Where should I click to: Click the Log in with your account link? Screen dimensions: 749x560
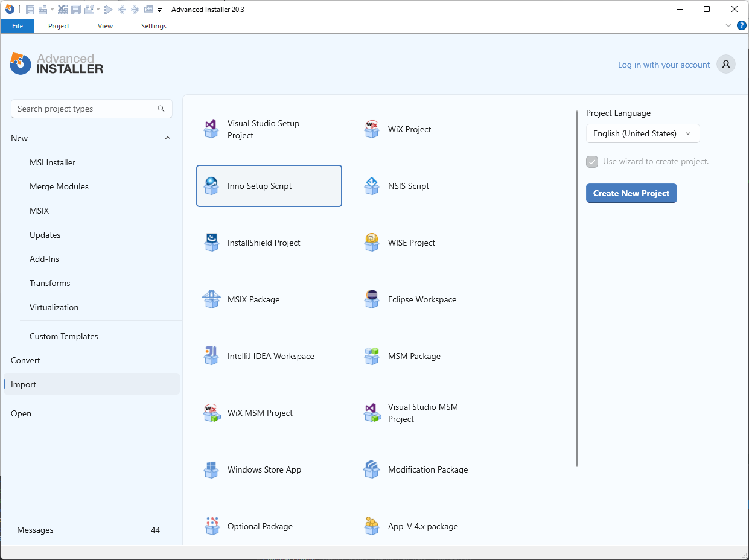(x=664, y=65)
